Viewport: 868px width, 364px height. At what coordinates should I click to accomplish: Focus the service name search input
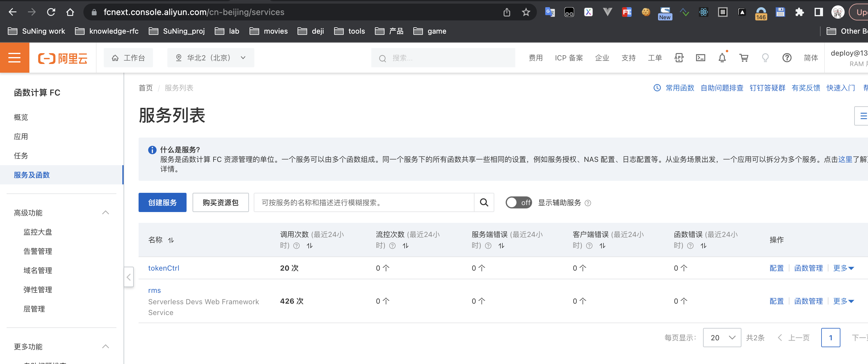point(364,202)
